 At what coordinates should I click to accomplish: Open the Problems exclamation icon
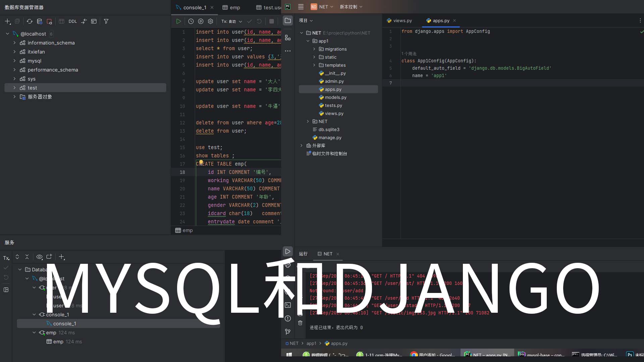tap(288, 319)
